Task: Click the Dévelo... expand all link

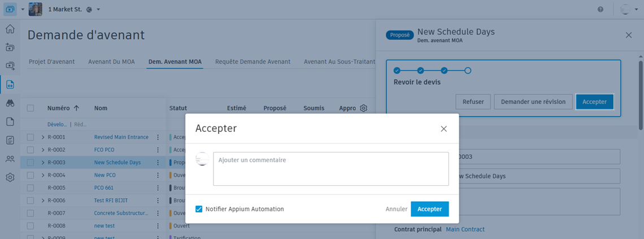Action: coord(57,124)
